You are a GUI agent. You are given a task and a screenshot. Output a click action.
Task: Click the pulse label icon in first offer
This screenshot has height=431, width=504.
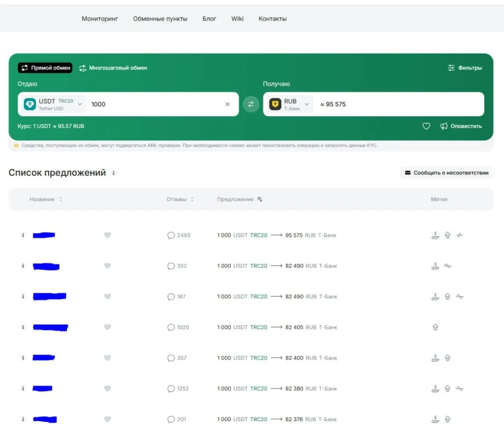pos(460,235)
